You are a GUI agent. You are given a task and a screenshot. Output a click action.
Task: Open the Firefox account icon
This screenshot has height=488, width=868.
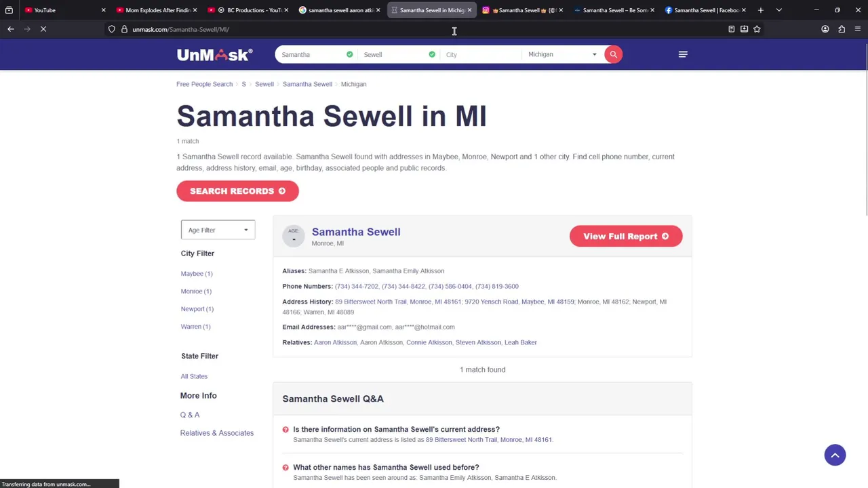pos(825,29)
